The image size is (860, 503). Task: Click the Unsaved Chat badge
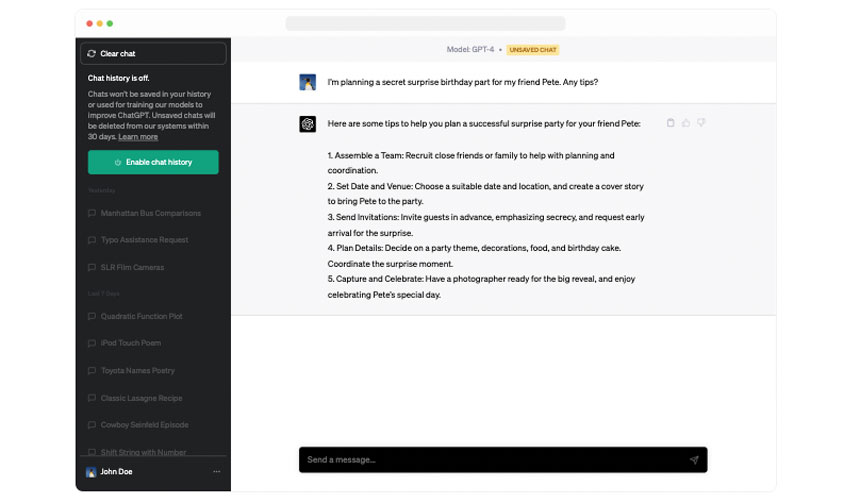tap(532, 49)
